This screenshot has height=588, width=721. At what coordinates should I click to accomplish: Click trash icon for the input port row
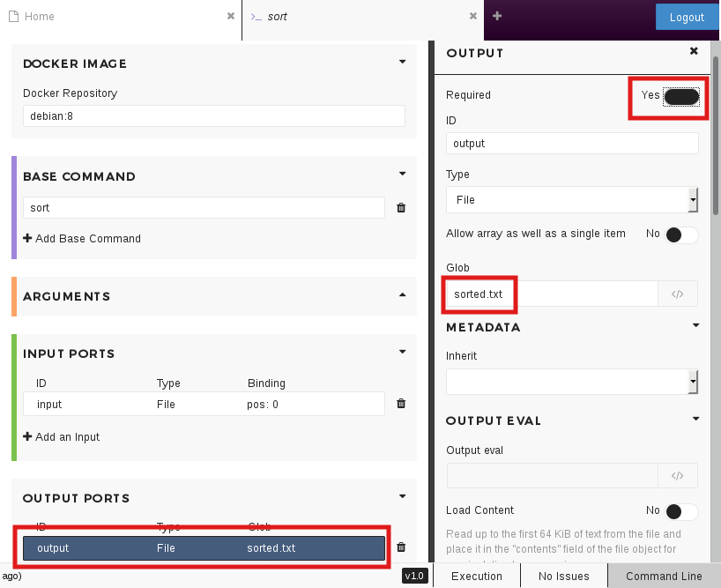coord(401,404)
